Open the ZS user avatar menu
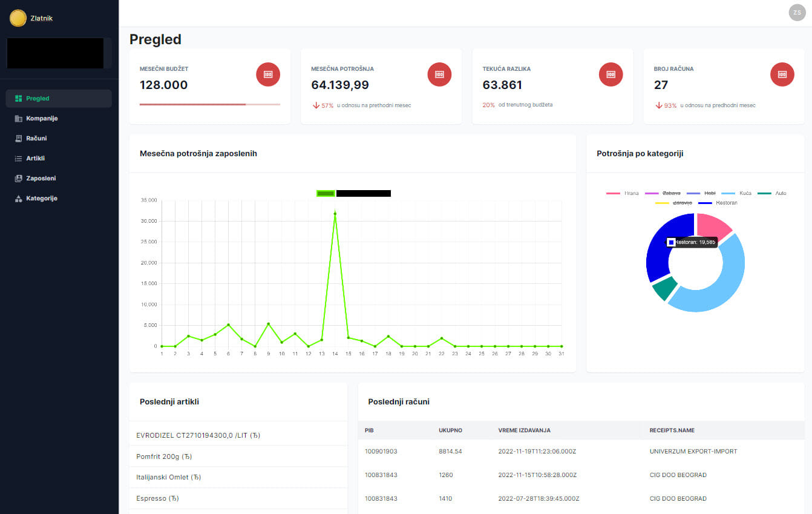Image resolution: width=812 pixels, height=514 pixels. coord(797,13)
